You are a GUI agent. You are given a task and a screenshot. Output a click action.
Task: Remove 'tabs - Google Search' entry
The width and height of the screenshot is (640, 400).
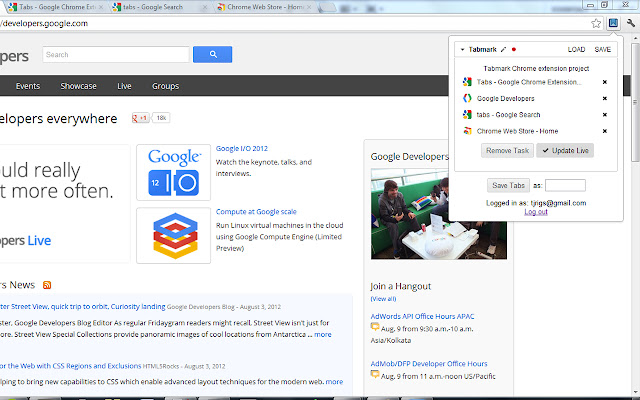[x=605, y=115]
